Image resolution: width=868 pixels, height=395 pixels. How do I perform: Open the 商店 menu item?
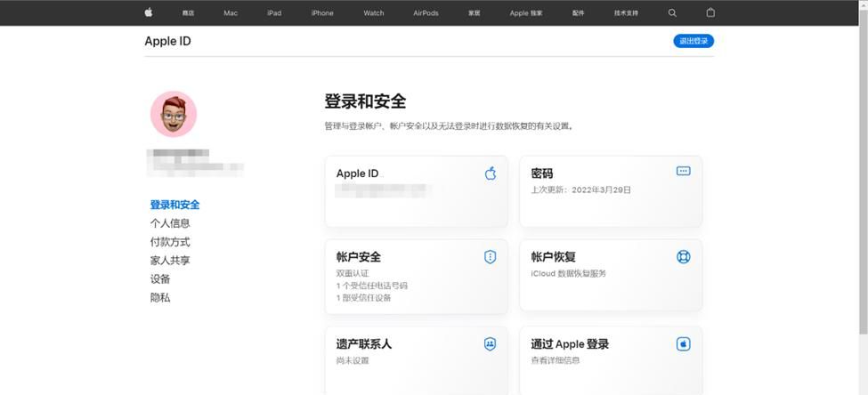[188, 13]
